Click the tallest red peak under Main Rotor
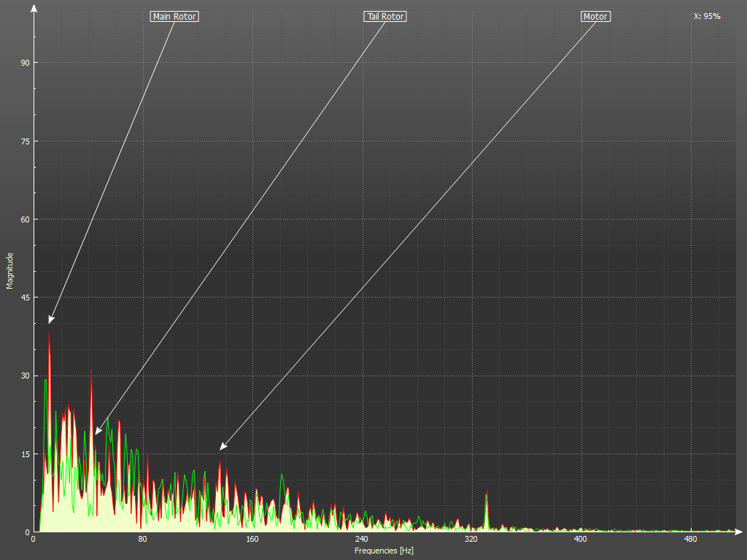The height and width of the screenshot is (560, 747). [49, 337]
